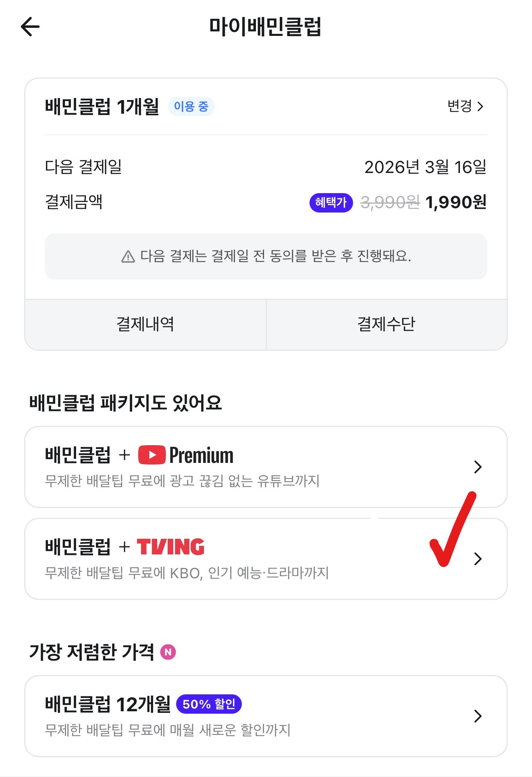Tap the 1,990원 discounted payment amount
Image resolution: width=532 pixels, height=777 pixels.
[456, 202]
